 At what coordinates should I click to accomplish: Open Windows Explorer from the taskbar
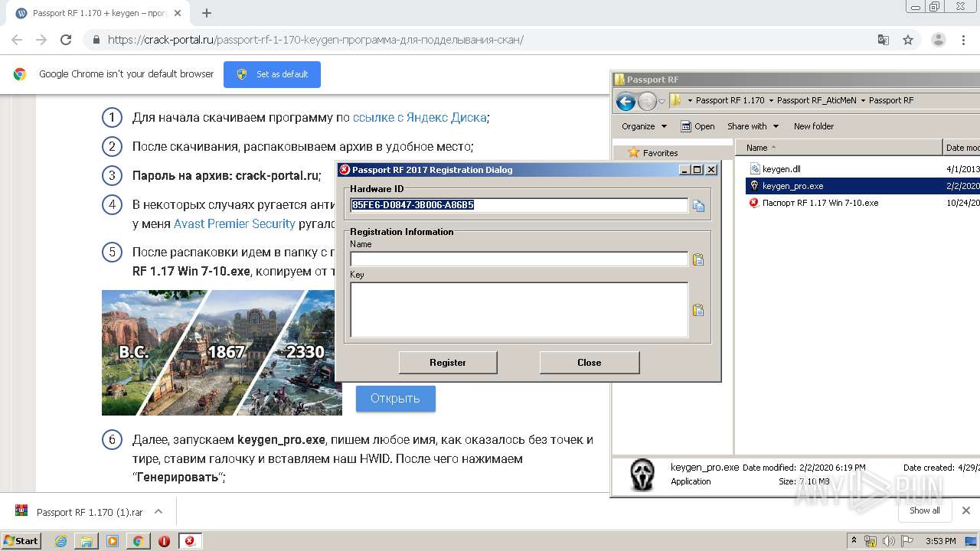(87, 541)
